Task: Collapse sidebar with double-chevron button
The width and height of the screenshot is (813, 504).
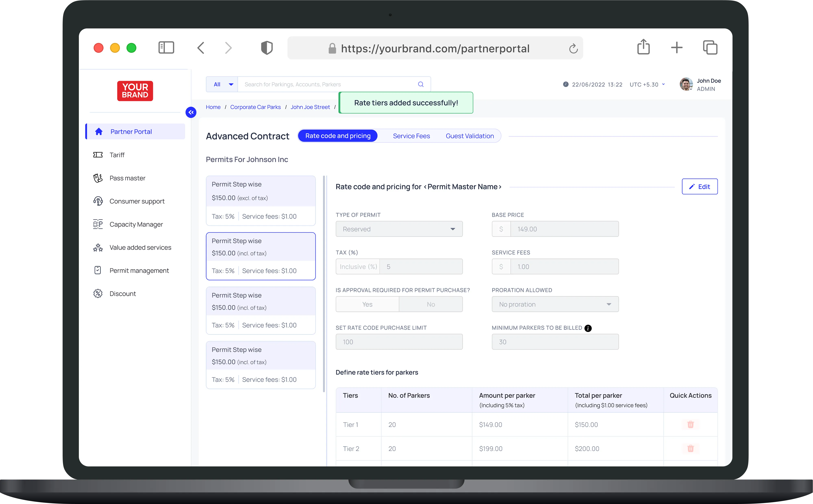Action: click(191, 112)
